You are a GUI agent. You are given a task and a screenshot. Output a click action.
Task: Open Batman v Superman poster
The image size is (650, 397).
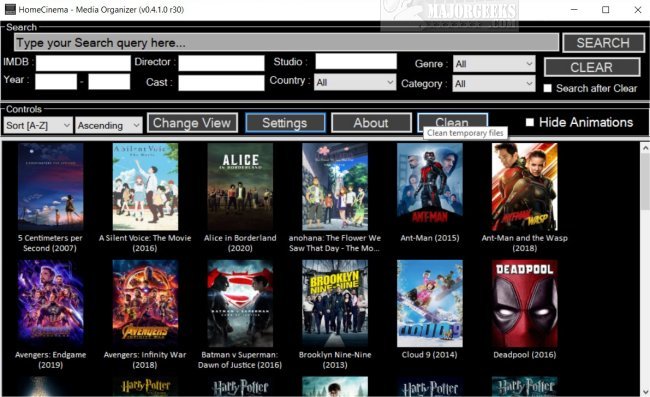[x=240, y=303]
